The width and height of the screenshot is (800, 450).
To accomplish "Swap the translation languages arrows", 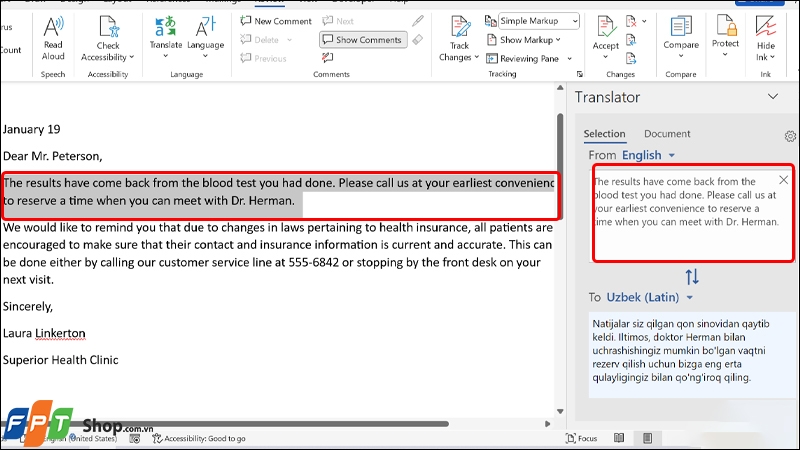I will click(x=692, y=277).
